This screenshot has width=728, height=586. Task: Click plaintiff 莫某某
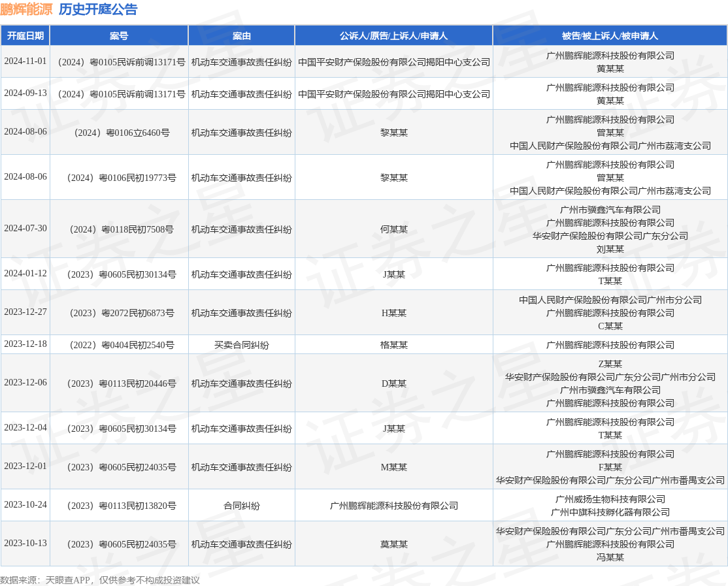click(393, 544)
